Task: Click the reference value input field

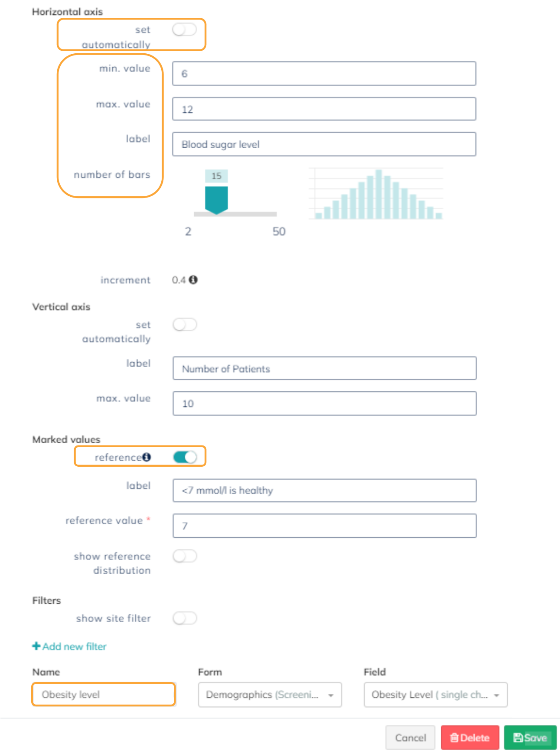Action: (324, 526)
